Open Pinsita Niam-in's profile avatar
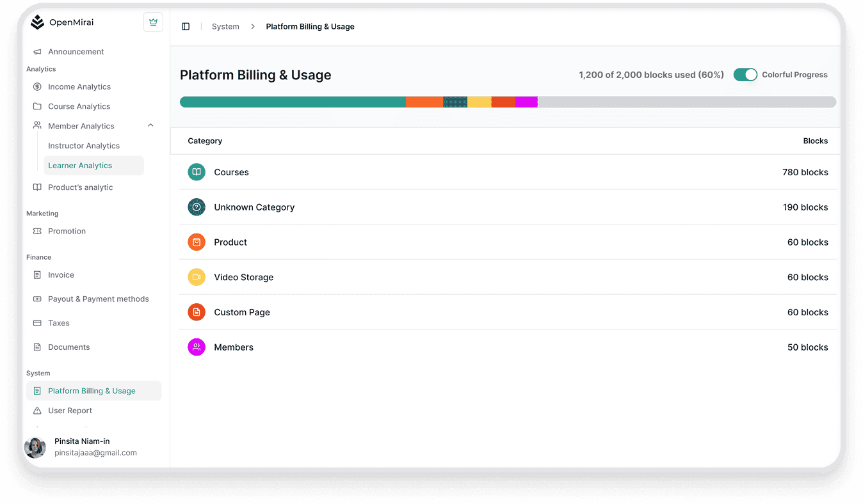This screenshot has width=863, height=504. 35,448
